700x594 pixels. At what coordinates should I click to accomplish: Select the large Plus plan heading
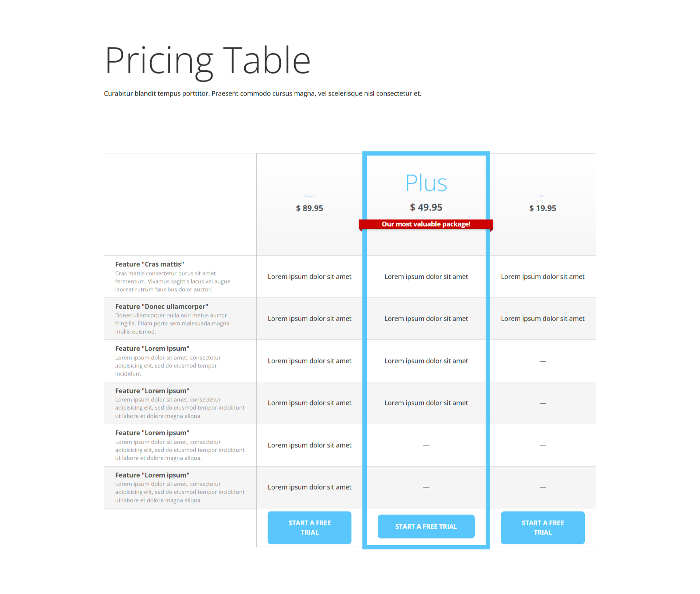click(426, 183)
